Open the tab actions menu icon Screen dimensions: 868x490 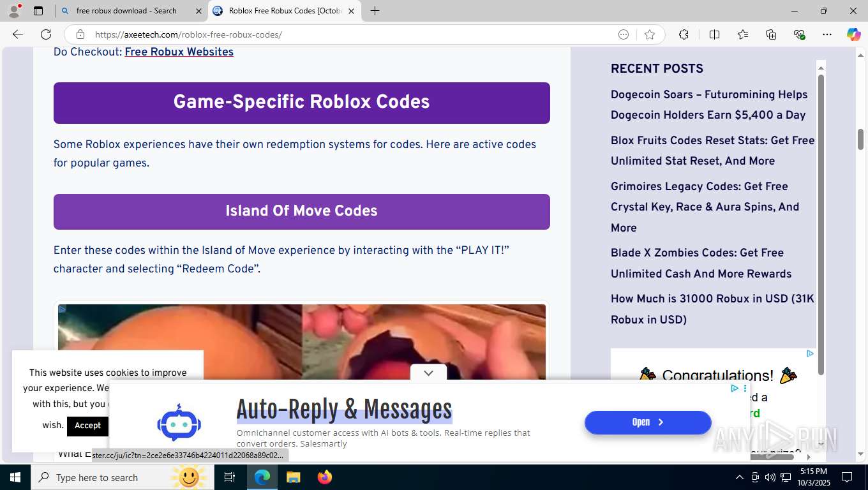[38, 11]
